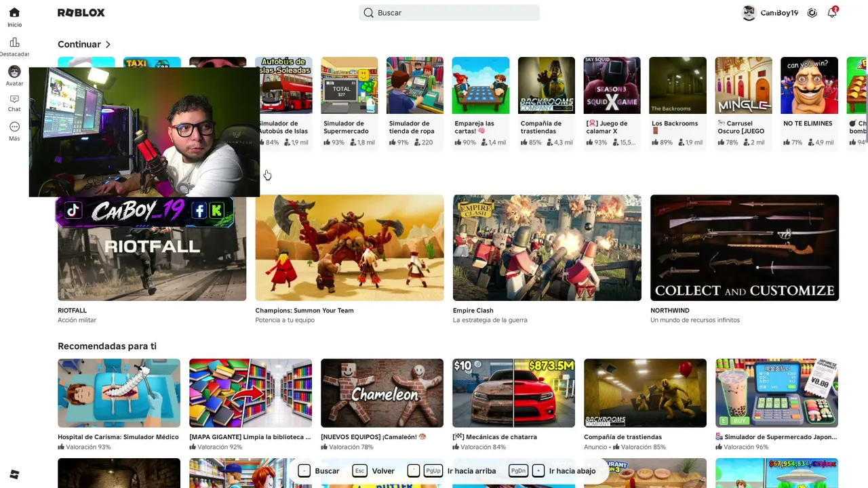Open the Empire Clash banner image
Image resolution: width=868 pixels, height=488 pixels.
click(x=547, y=248)
